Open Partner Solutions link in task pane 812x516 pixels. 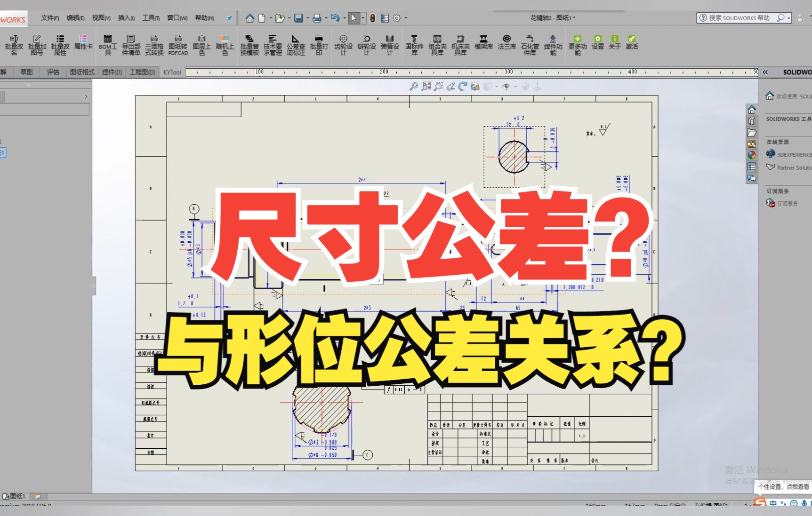point(788,167)
